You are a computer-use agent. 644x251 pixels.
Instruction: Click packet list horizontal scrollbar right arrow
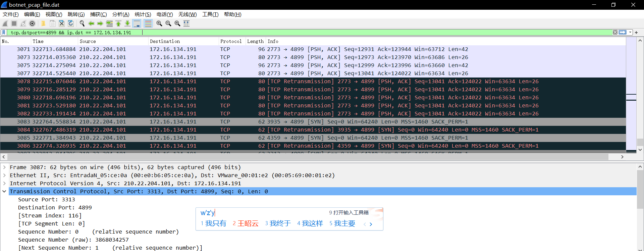622,157
